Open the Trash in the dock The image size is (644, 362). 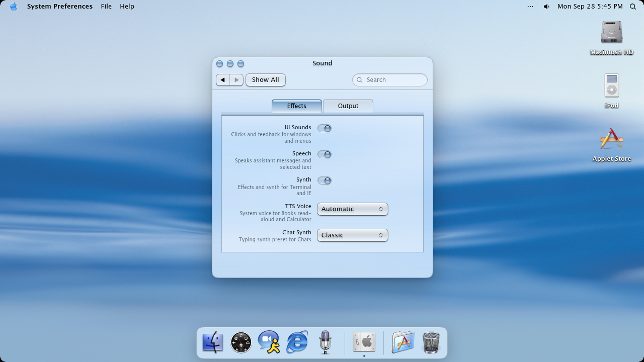pos(431,342)
